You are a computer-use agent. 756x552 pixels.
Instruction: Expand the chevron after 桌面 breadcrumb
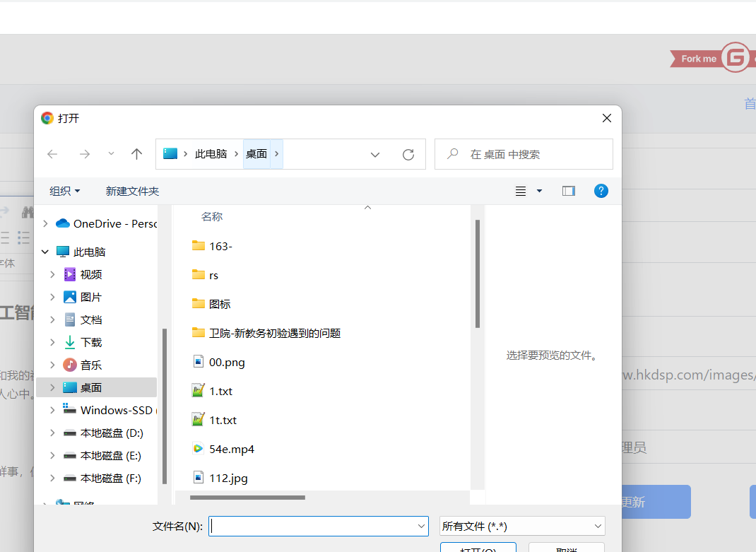point(277,154)
